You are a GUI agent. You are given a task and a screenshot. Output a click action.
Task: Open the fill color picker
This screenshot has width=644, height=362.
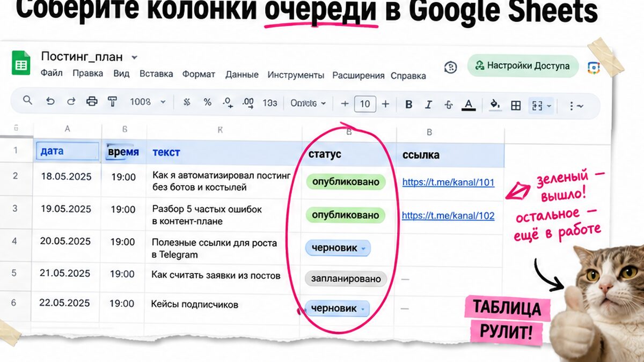pyautogui.click(x=495, y=105)
